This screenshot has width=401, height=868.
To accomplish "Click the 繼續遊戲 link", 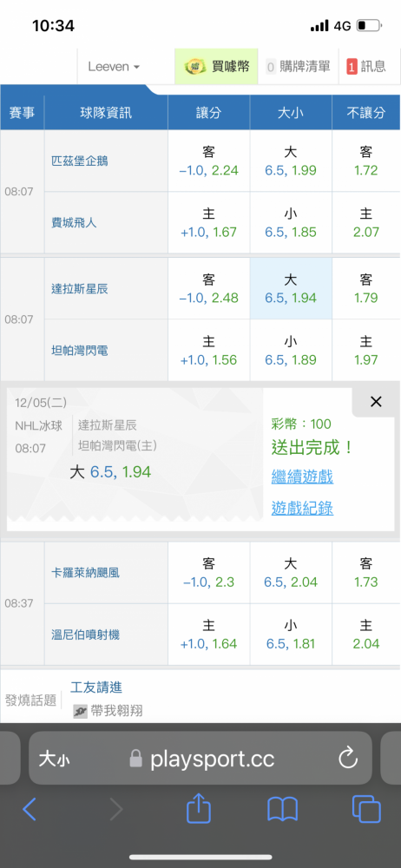I will click(x=302, y=476).
